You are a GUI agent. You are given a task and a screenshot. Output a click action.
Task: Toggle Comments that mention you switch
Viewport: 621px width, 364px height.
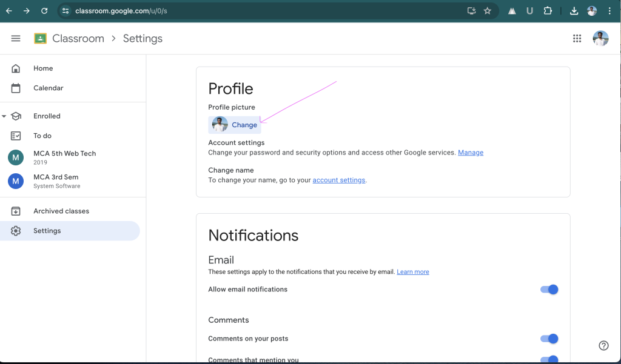(x=549, y=359)
